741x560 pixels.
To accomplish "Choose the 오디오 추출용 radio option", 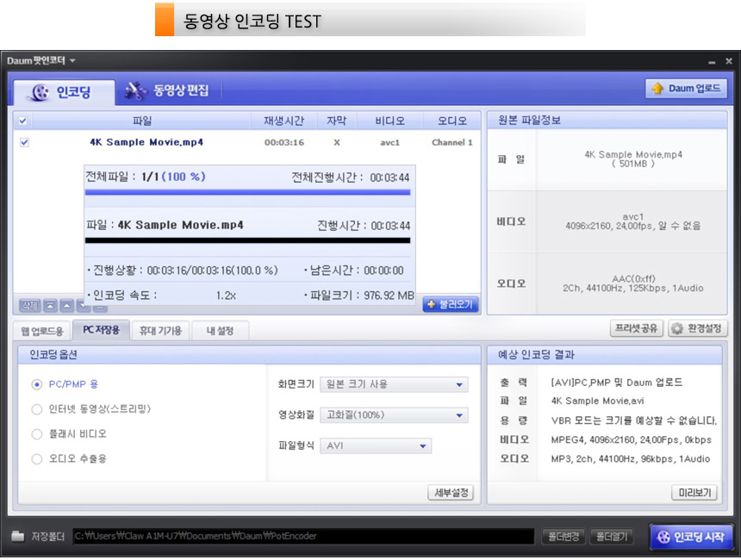I will [x=37, y=459].
